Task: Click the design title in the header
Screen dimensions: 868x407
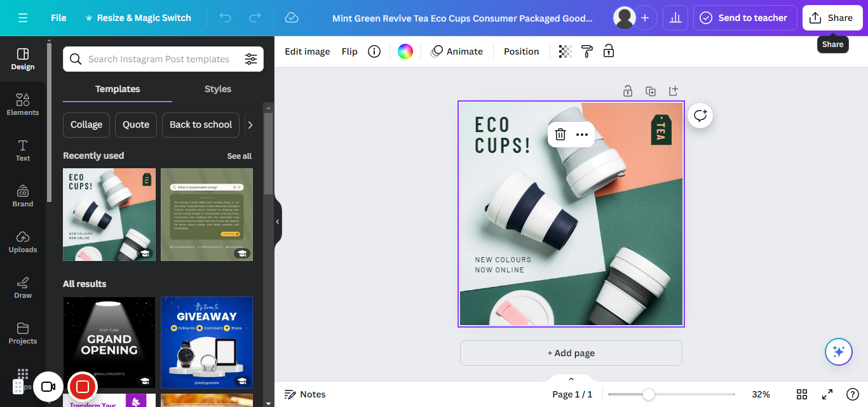Action: [463, 18]
